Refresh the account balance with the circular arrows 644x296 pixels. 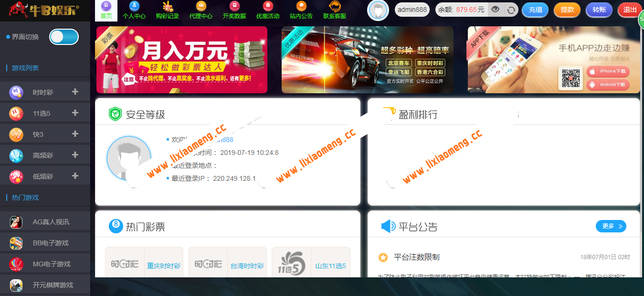pos(510,9)
